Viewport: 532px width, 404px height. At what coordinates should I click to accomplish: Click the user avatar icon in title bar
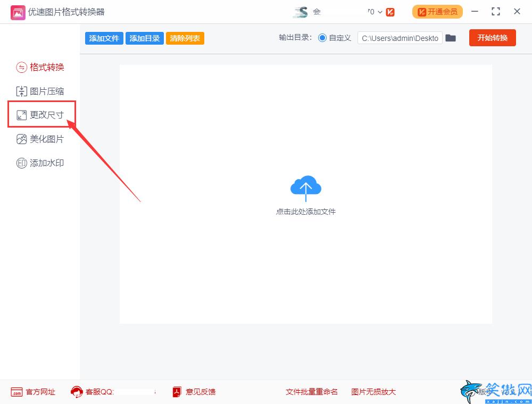pyautogui.click(x=301, y=12)
